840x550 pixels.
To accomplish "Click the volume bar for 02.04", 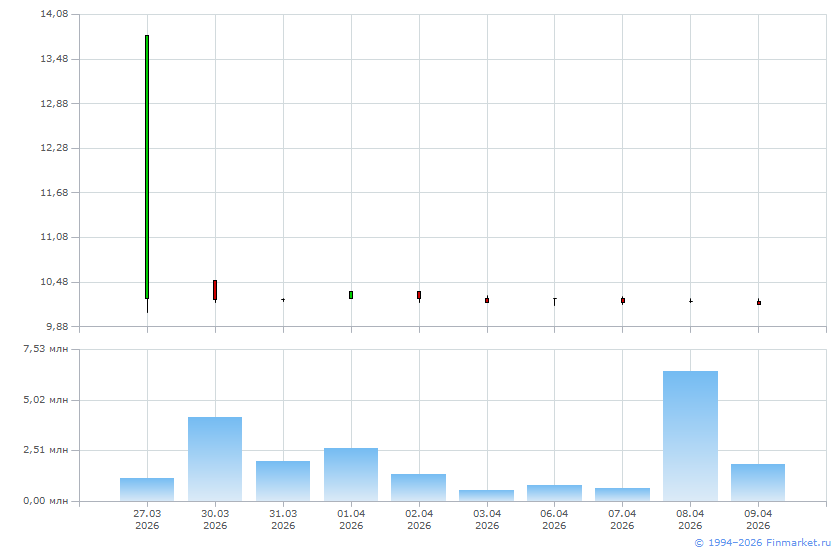I will 419,487.
